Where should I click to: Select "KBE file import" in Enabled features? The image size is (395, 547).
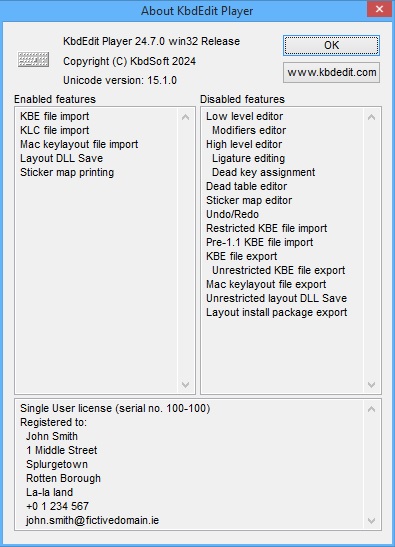point(54,116)
